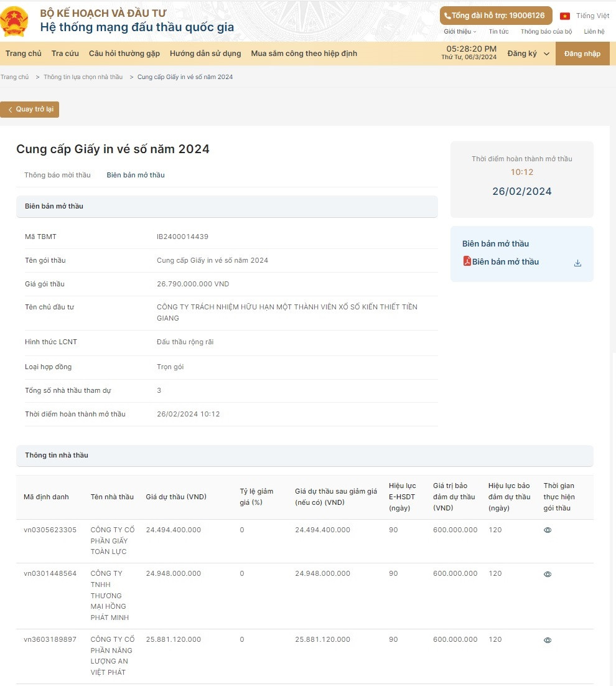View timeline eye icon for Giấy Toàn Lực
616x686 pixels.
click(548, 530)
